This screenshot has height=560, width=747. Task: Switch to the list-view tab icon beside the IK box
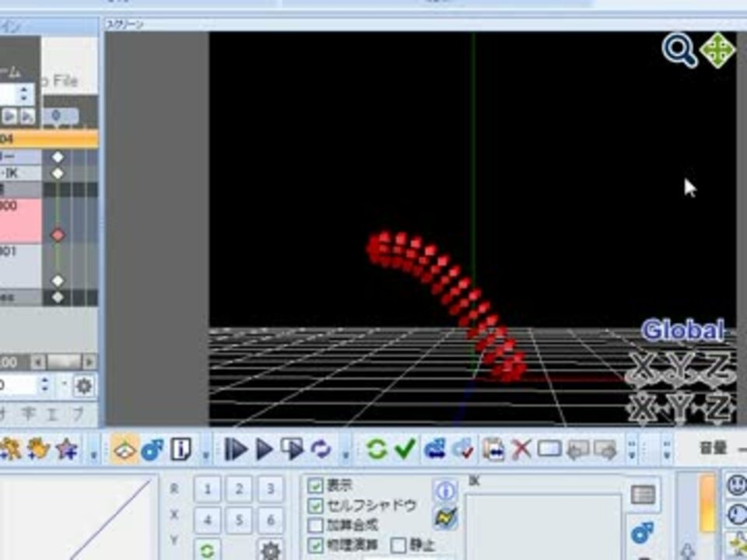point(644,495)
